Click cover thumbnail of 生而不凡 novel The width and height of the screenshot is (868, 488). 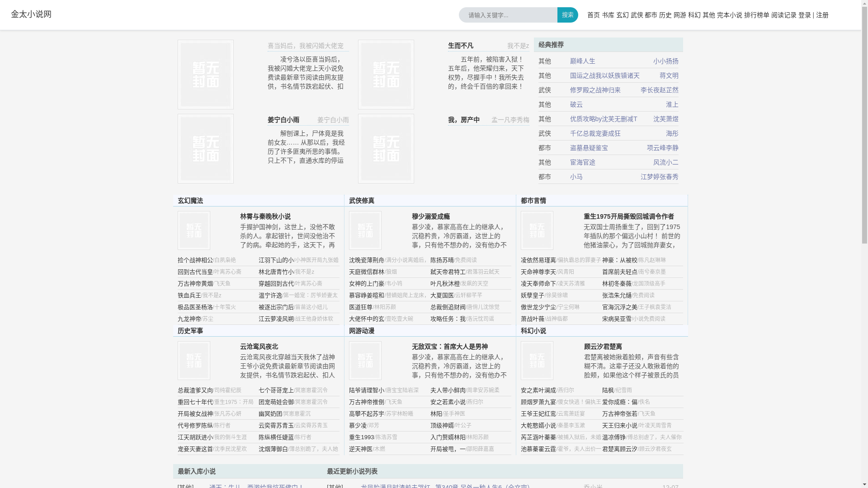(386, 75)
